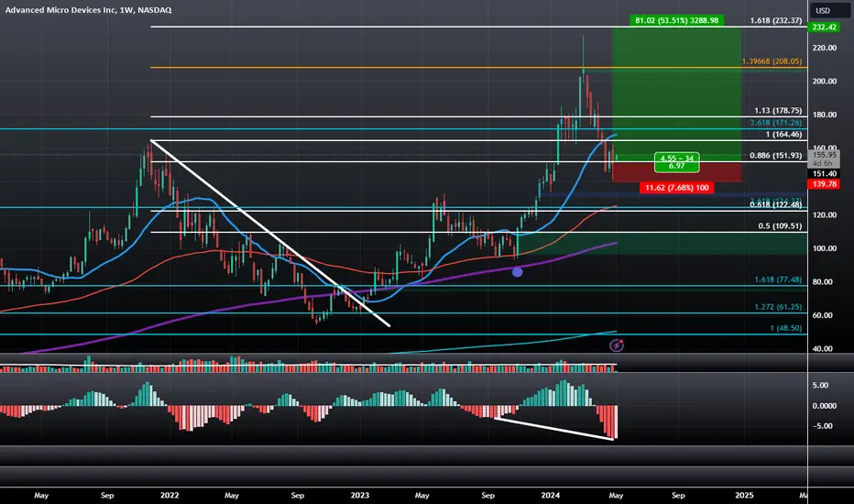Viewport: 854px width, 504px height.
Task: Select teal Fib label 1.618 (77.48)
Action: point(778,280)
